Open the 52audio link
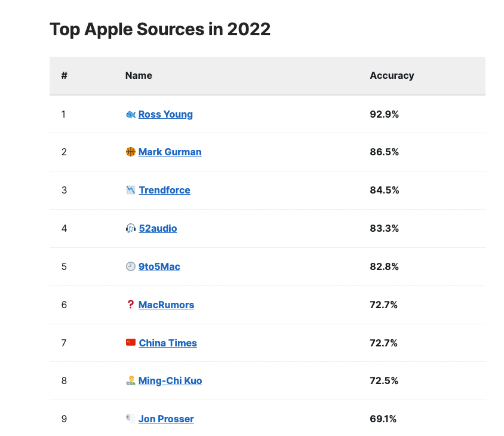504x436 pixels. (x=158, y=228)
